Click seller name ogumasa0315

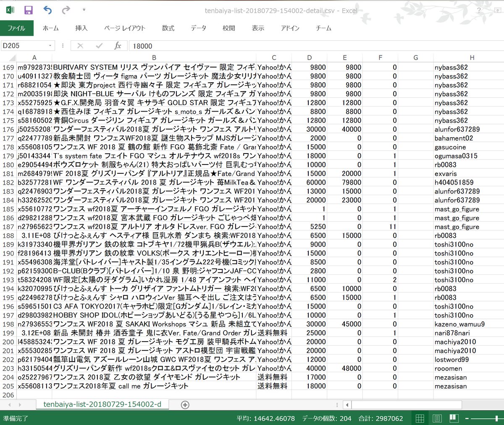coord(456,156)
